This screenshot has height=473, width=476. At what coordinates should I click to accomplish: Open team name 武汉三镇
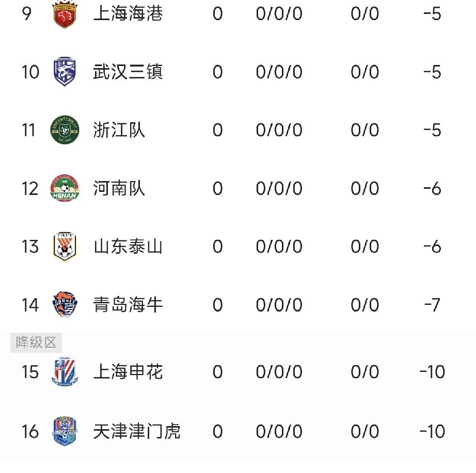tap(128, 72)
